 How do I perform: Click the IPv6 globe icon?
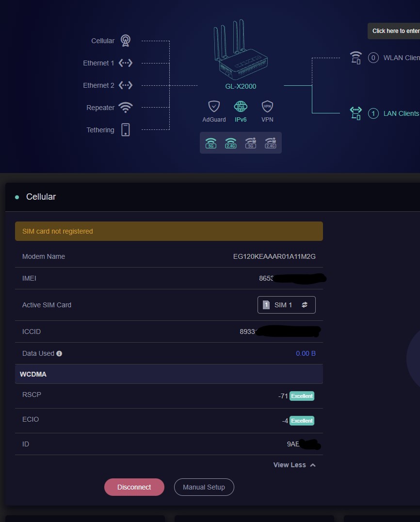tap(241, 107)
